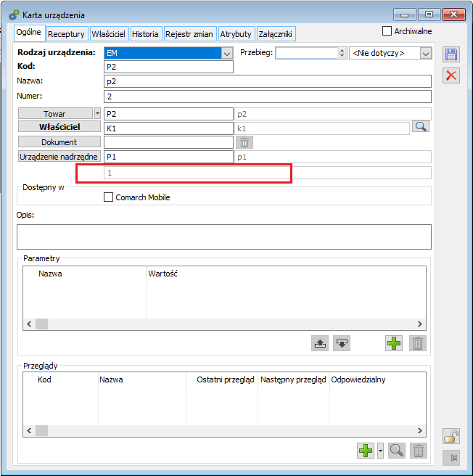Click the Towar code field P2
Image resolution: width=473 pixels, height=476 pixels.
coord(168,114)
